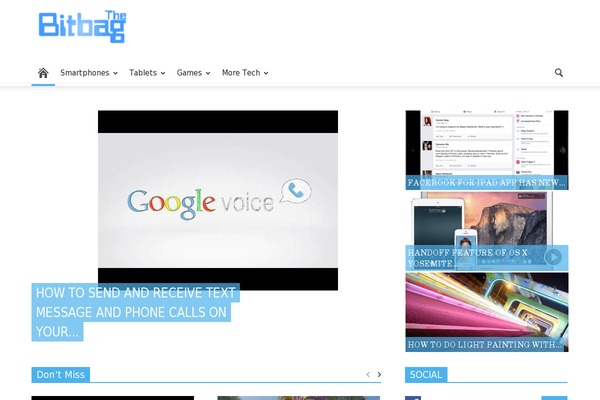Open 'How to send and receive text message' headline
The image size is (600, 400).
pos(135,312)
